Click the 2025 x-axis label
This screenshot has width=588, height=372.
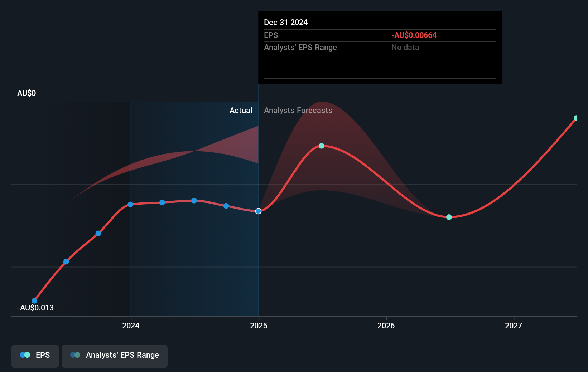[259, 325]
